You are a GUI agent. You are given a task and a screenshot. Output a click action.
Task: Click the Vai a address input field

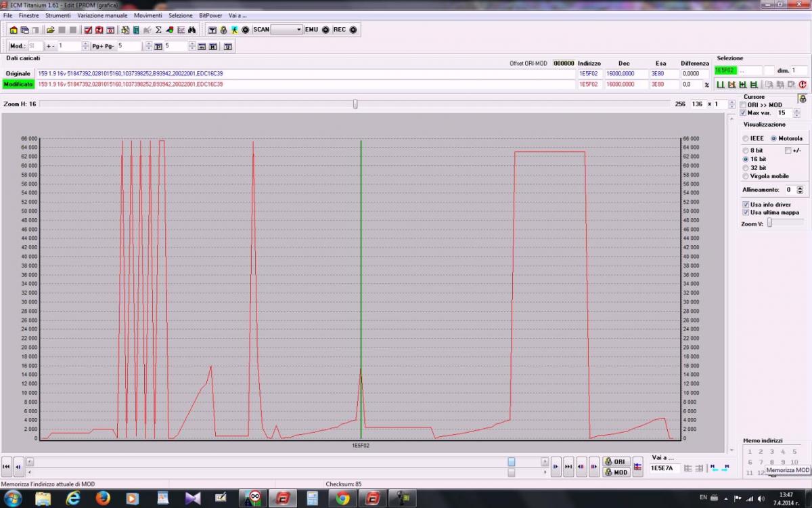coord(664,468)
